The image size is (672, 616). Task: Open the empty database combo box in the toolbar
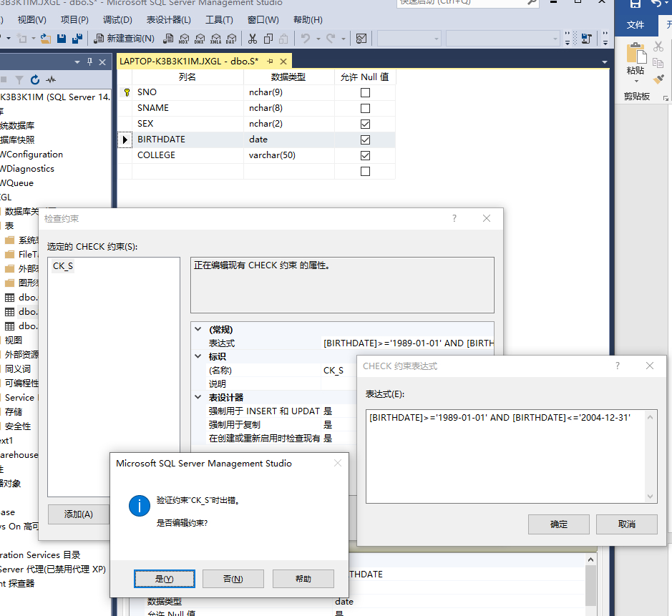409,39
